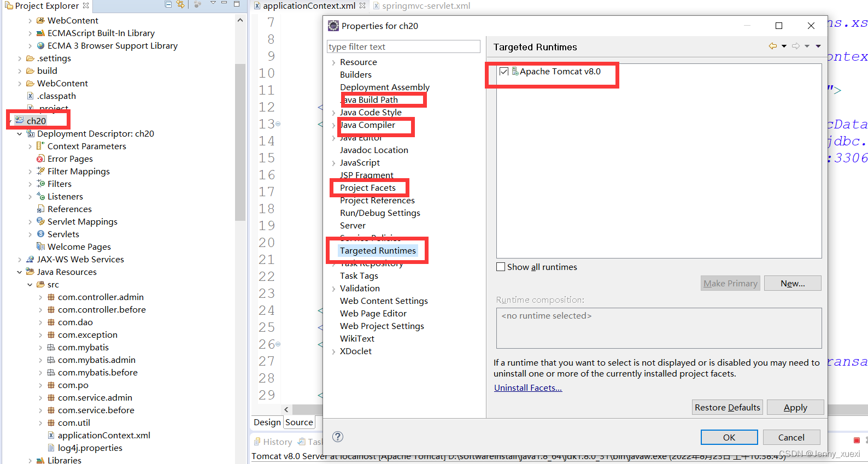Click Context Parameters icon

(40, 146)
